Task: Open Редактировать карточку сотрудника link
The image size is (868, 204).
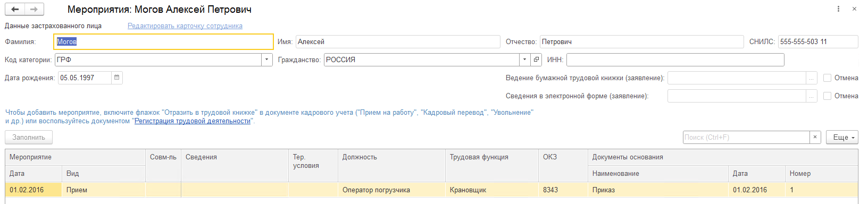Action: [185, 25]
